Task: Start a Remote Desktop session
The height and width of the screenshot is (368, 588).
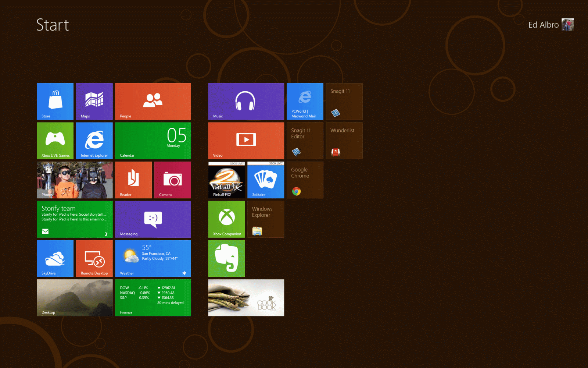Action: tap(94, 258)
